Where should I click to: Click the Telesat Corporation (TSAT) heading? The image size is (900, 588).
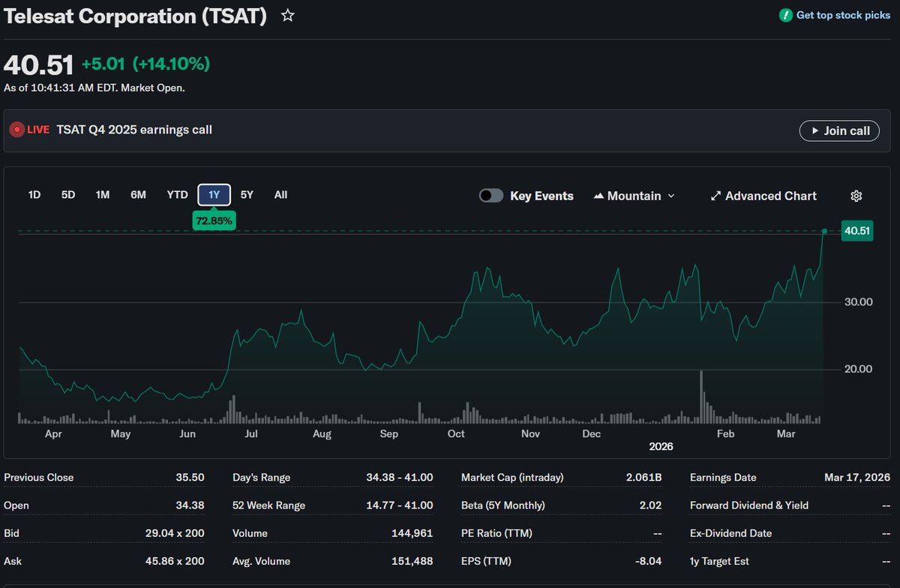[136, 16]
